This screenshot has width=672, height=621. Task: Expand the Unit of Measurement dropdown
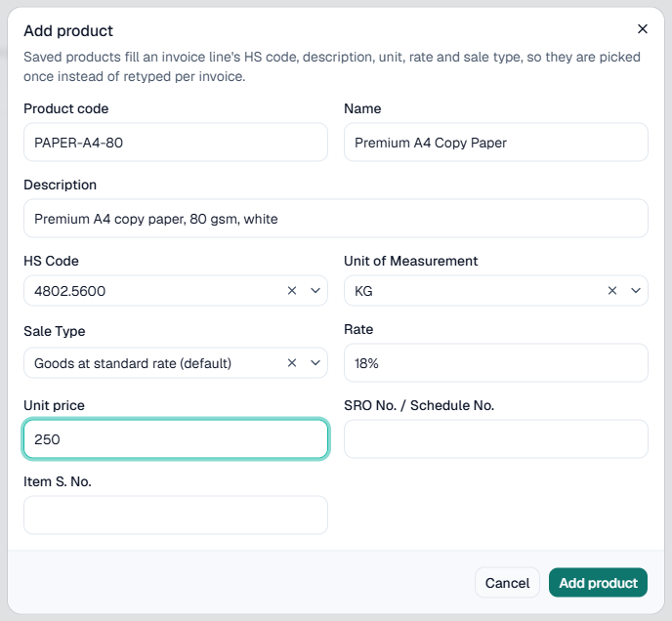(636, 291)
